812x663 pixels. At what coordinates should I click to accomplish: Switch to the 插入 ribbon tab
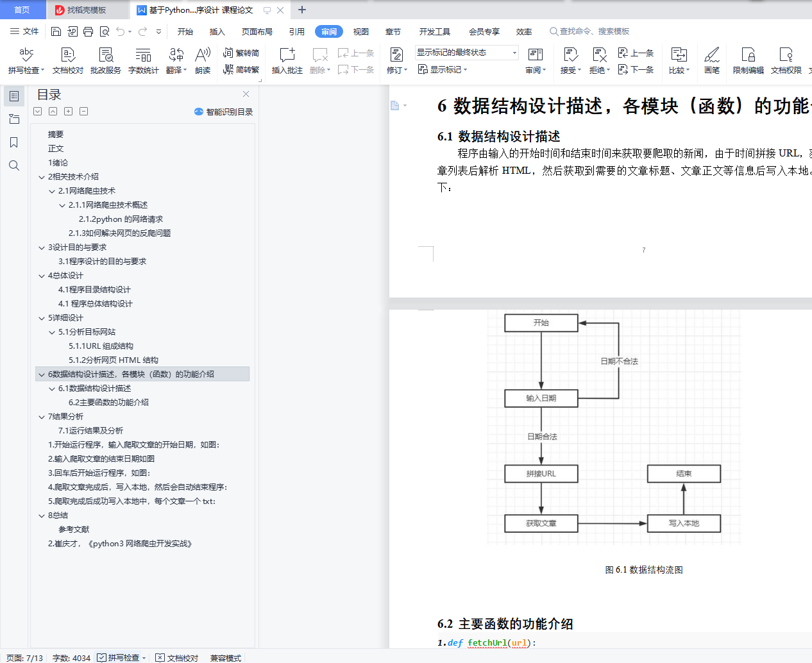tap(217, 31)
